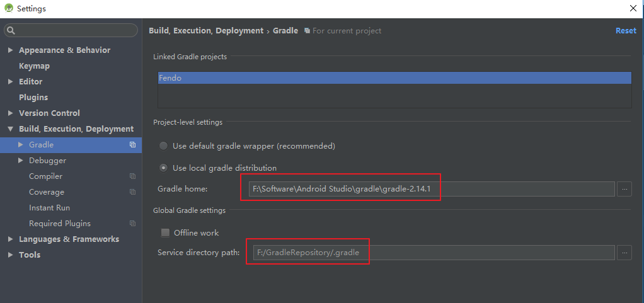Close the Settings window
The image size is (644, 303).
pyautogui.click(x=633, y=8)
